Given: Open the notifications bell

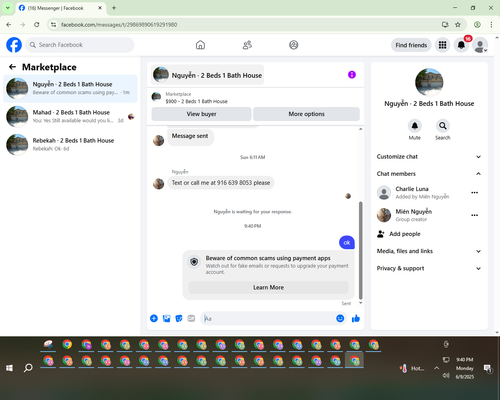Looking at the screenshot, I should [x=461, y=45].
